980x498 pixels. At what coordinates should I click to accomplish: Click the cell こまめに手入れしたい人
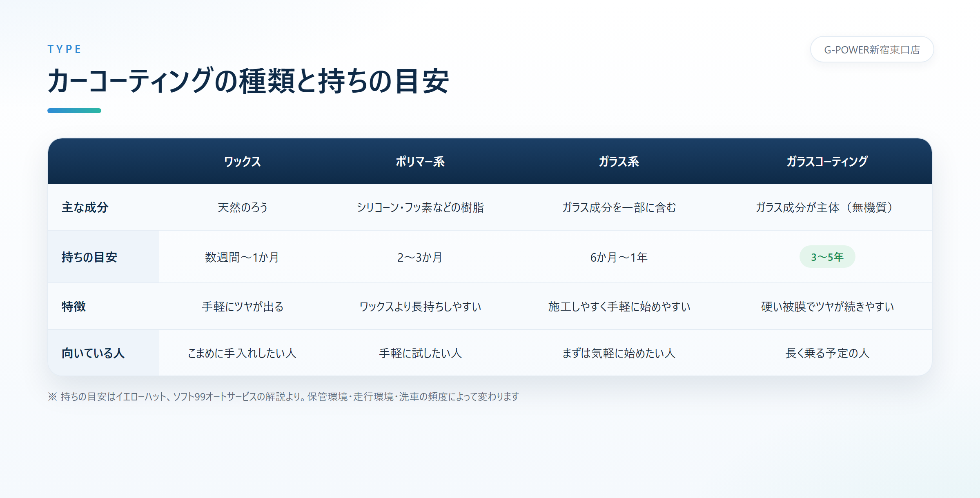(242, 353)
